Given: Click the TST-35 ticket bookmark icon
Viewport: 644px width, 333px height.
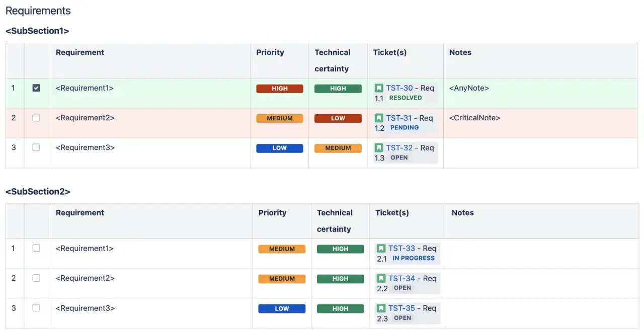Looking at the screenshot, I should click(381, 308).
